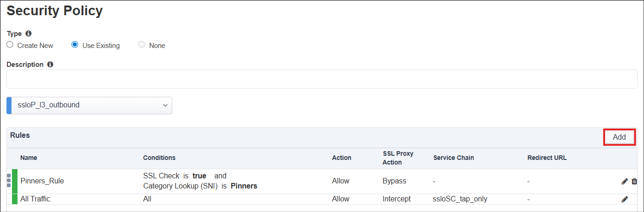Click inside the Description text field
Image resolution: width=644 pixels, height=212 pixels.
322,79
